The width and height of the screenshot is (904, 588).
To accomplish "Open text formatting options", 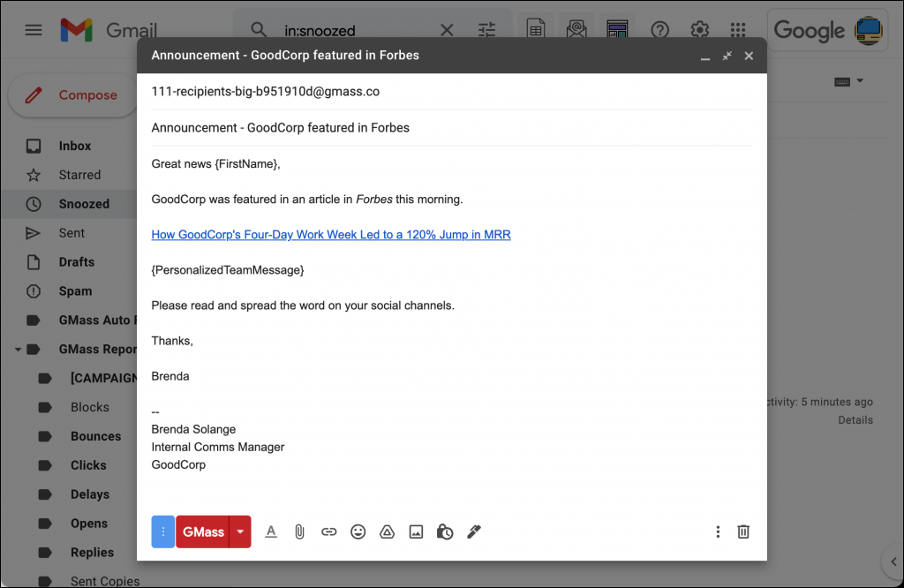I will tap(271, 531).
